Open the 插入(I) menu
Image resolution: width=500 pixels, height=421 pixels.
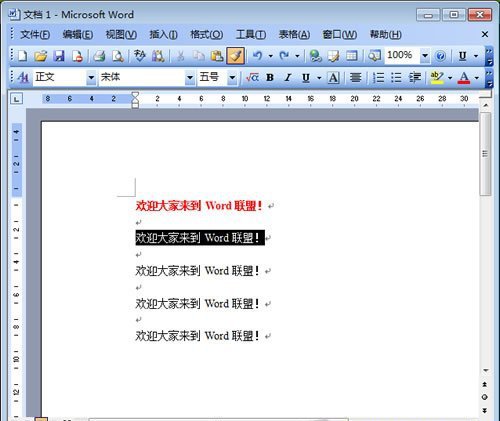pyautogui.click(x=163, y=34)
